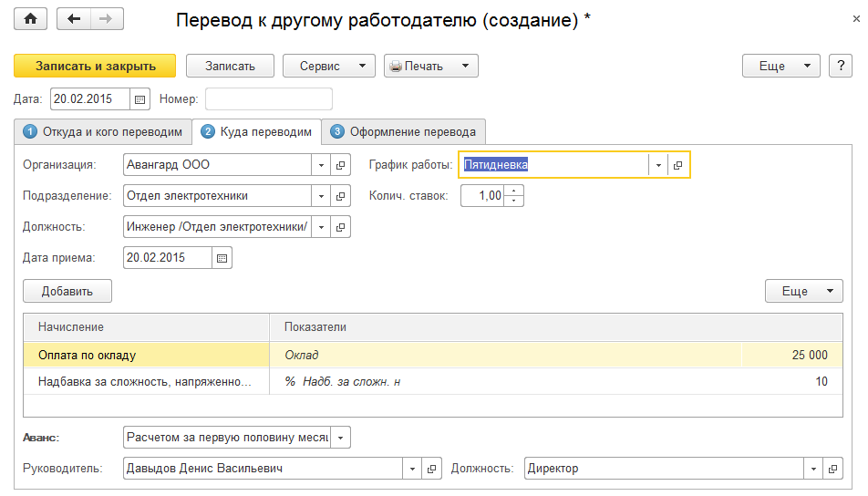Go to the Home page icon

coord(31,19)
